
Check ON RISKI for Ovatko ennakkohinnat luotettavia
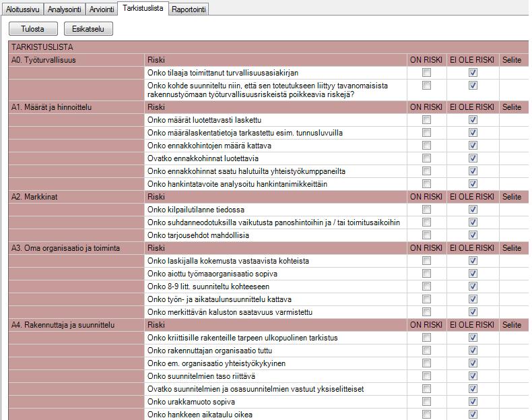[426, 158]
